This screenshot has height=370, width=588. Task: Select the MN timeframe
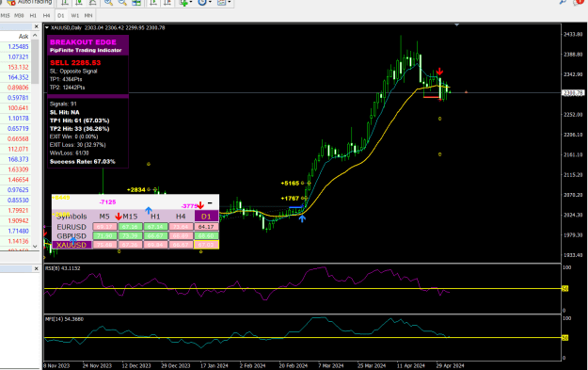[x=88, y=15]
